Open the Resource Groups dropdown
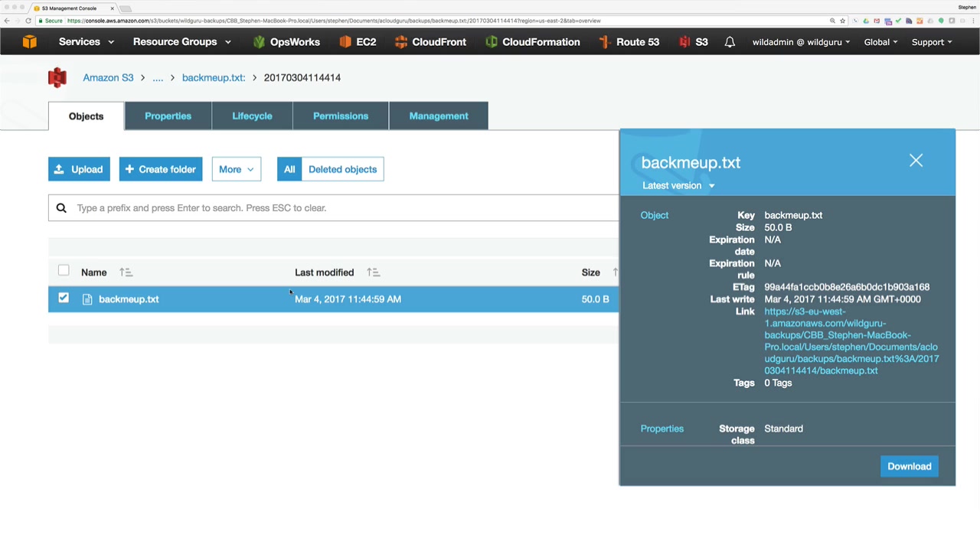 [x=182, y=42]
